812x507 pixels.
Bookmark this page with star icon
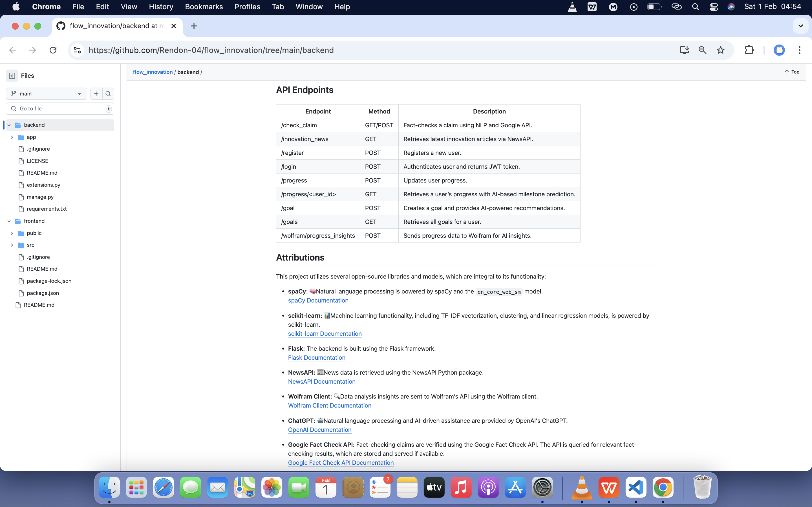pos(720,50)
